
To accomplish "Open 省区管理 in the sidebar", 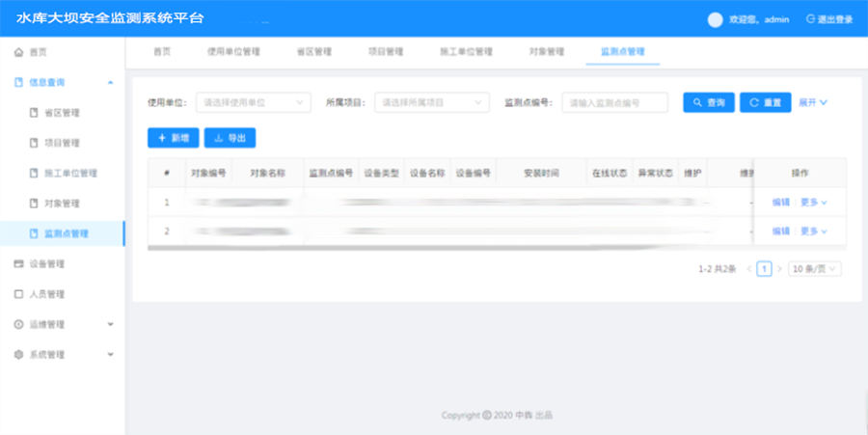I will tap(63, 113).
